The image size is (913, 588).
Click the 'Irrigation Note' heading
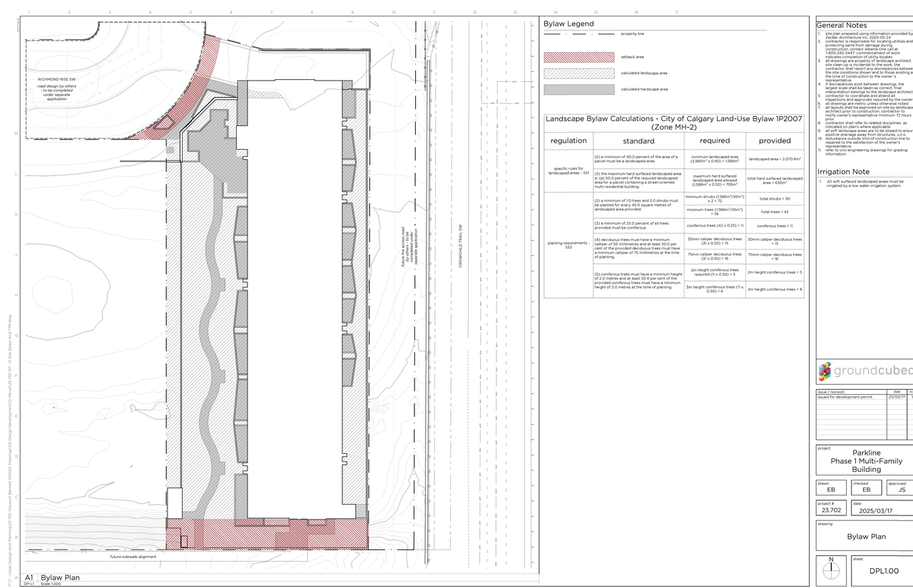click(x=843, y=172)
